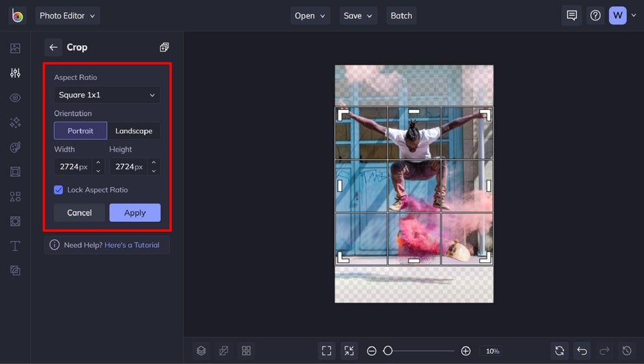Select the Edit sliders sidebar icon
Image resolution: width=644 pixels, height=364 pixels.
pyautogui.click(x=15, y=73)
